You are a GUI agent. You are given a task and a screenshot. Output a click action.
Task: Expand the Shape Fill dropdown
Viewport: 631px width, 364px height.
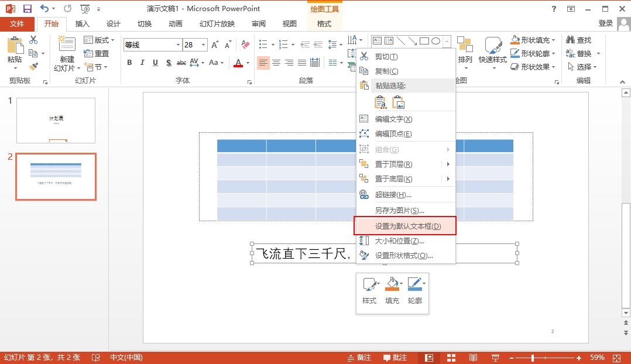(x=554, y=40)
